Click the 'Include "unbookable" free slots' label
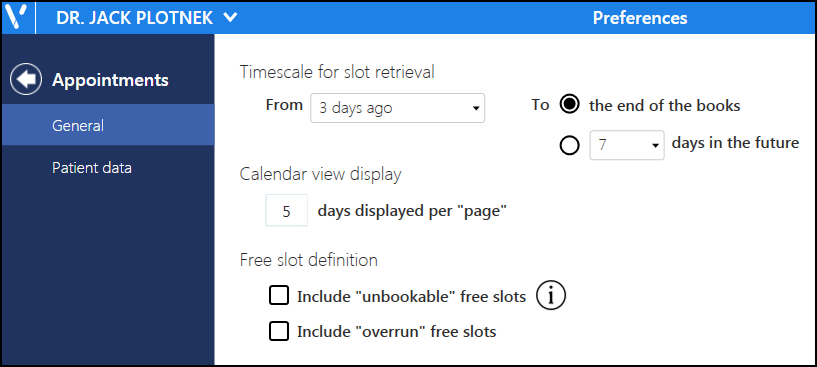 pos(412,297)
